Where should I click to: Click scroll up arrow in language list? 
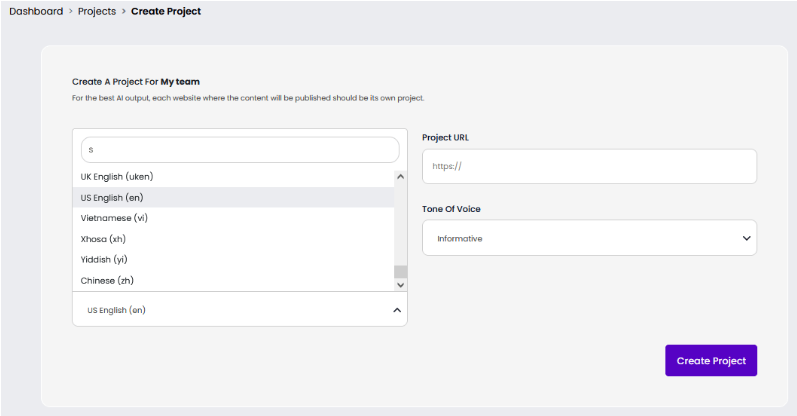click(x=401, y=176)
